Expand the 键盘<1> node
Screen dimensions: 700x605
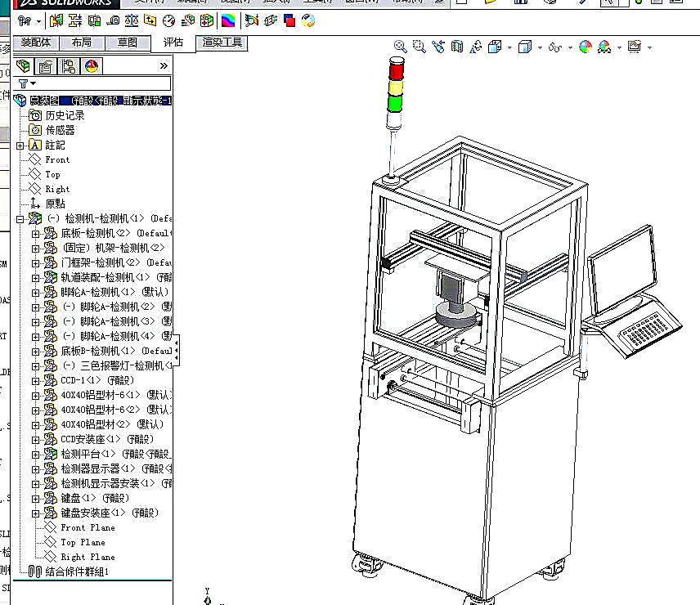pos(36,499)
